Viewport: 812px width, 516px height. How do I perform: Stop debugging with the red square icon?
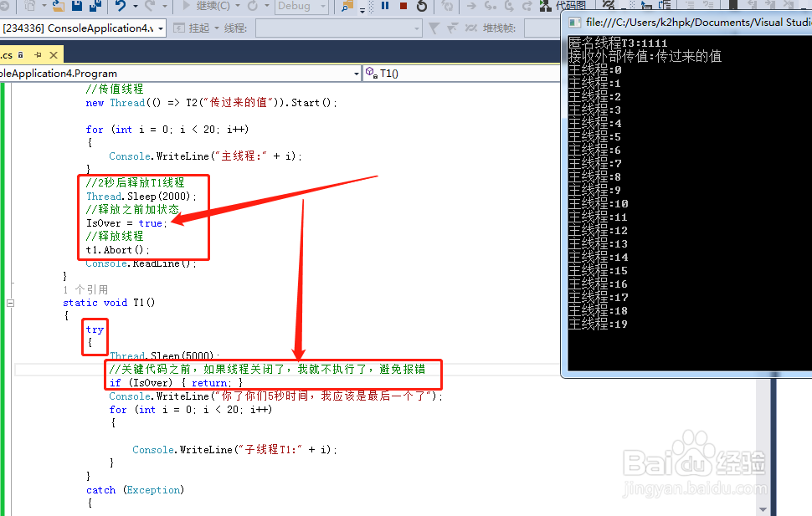point(403,5)
